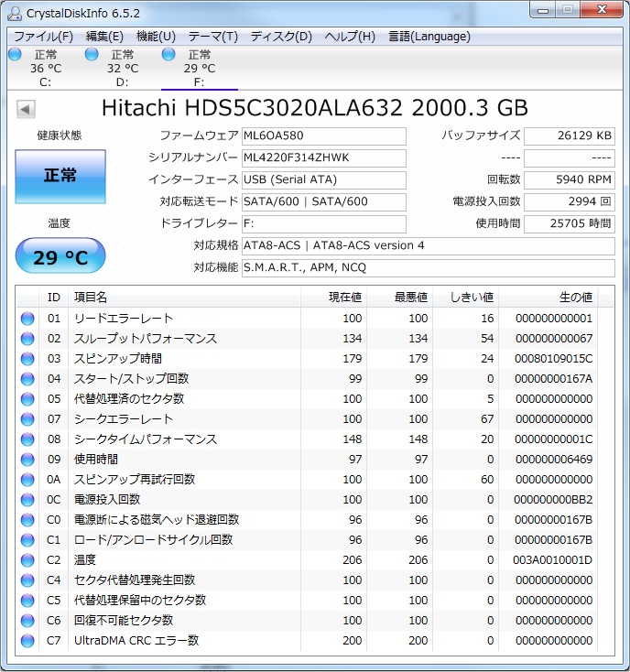Click status orb for 04 スタート/ストップ回数
The image size is (630, 672).
tap(27, 379)
